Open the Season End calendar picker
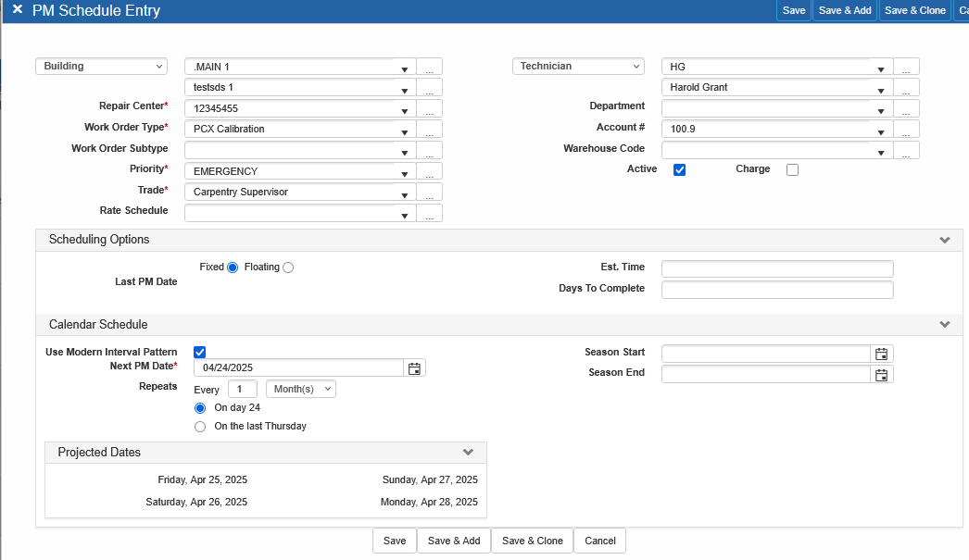 882,375
